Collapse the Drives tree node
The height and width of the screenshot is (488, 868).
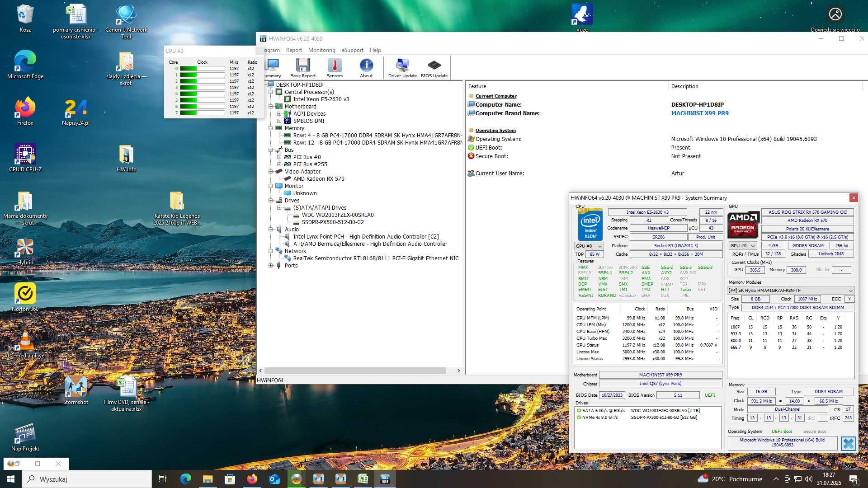(271, 200)
